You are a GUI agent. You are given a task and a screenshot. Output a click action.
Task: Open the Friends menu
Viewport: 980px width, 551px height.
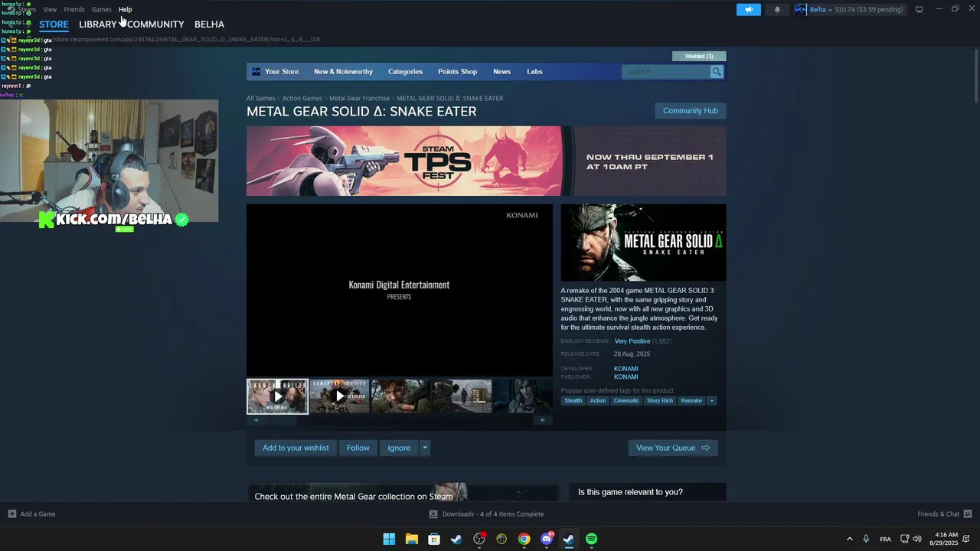(x=74, y=9)
